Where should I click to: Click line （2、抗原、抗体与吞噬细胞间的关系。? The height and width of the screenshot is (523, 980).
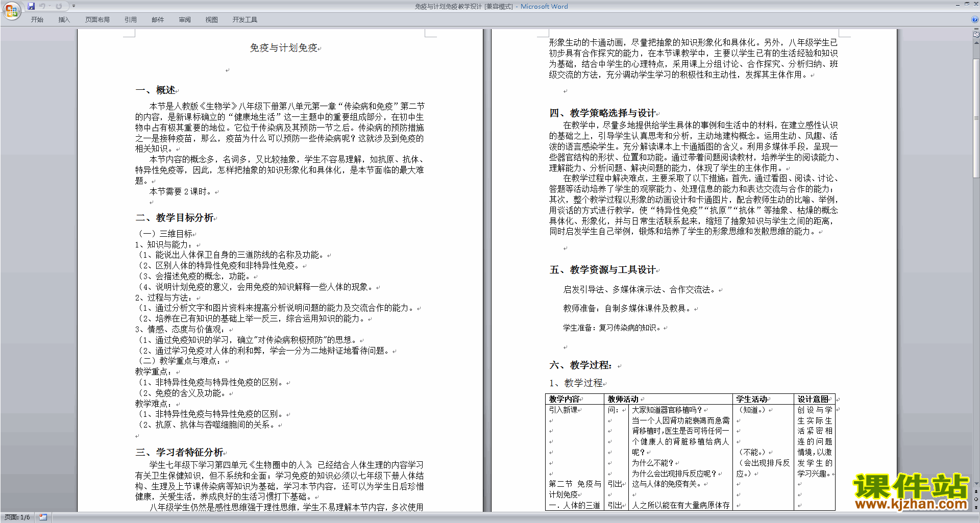tap(206, 425)
